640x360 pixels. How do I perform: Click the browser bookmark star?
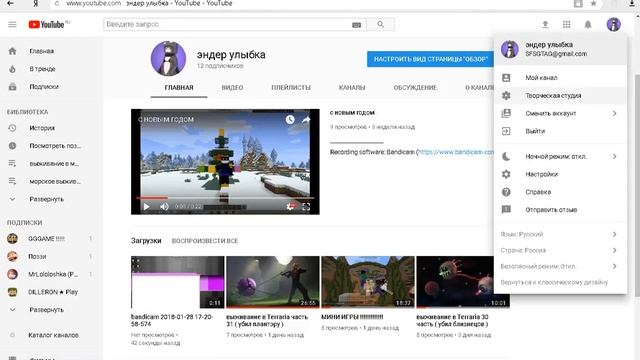pyautogui.click(x=593, y=3)
